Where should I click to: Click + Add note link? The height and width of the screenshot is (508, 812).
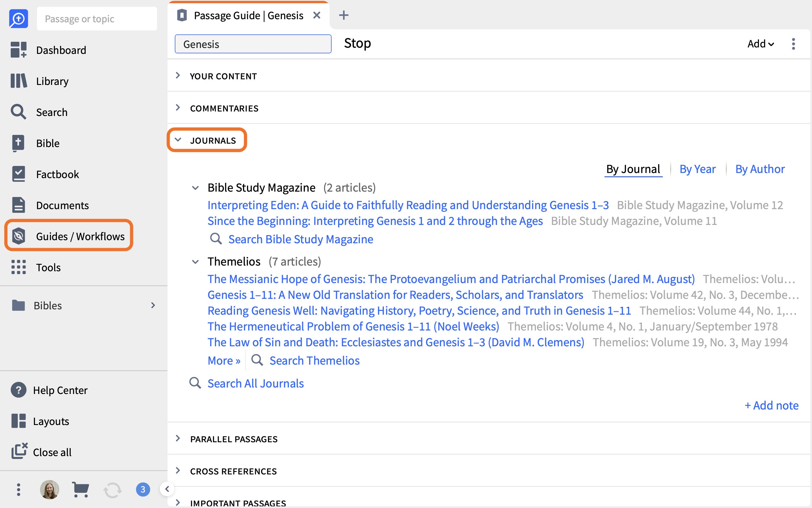pos(771,405)
